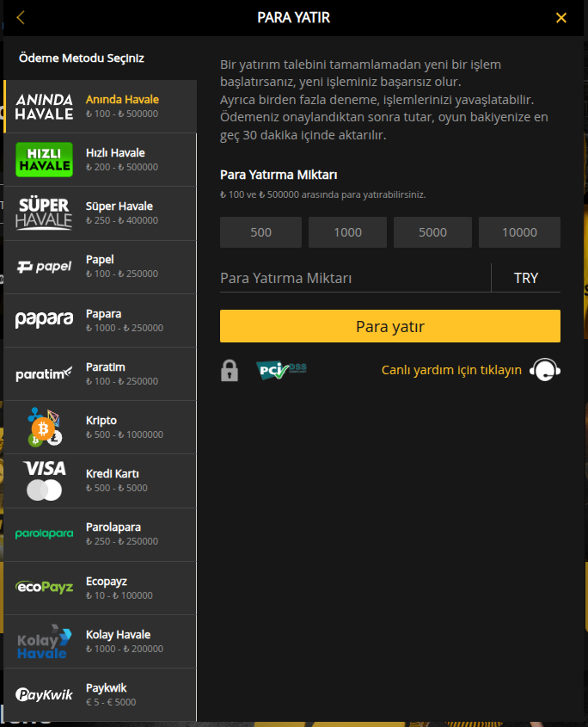
Task: Select the 500 preset amount
Action: [x=260, y=232]
